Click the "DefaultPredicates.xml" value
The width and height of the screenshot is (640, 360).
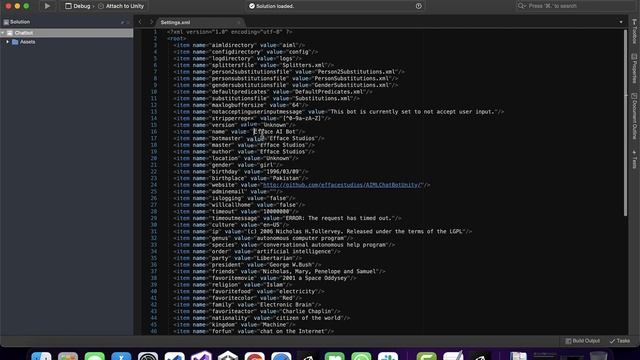[x=329, y=91]
